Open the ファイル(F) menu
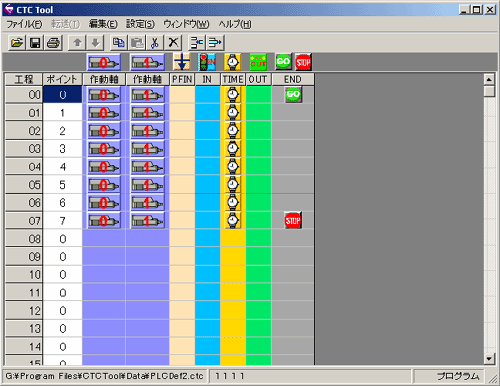Image resolution: width=500 pixels, height=386 pixels. [x=24, y=24]
